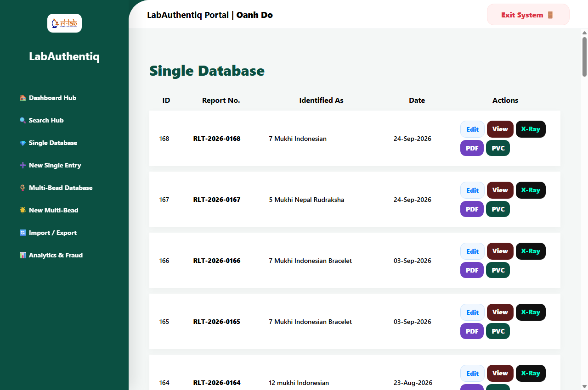View report RLT-2026-0167
The image size is (588, 390).
click(500, 190)
